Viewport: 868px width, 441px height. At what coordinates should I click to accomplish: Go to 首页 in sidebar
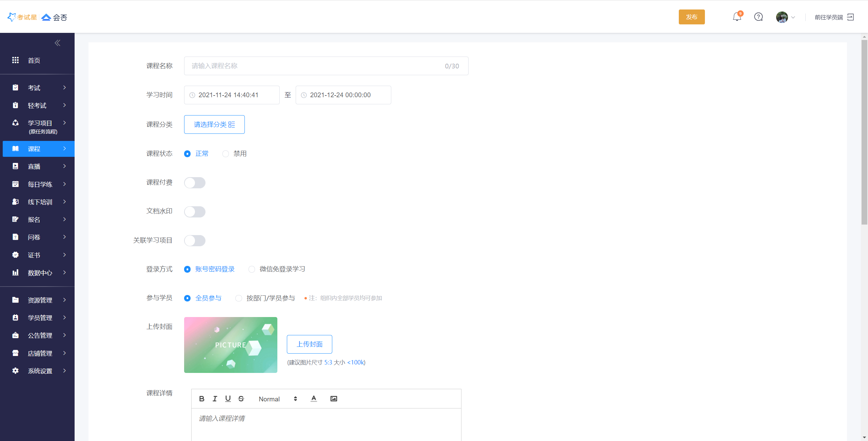point(34,60)
